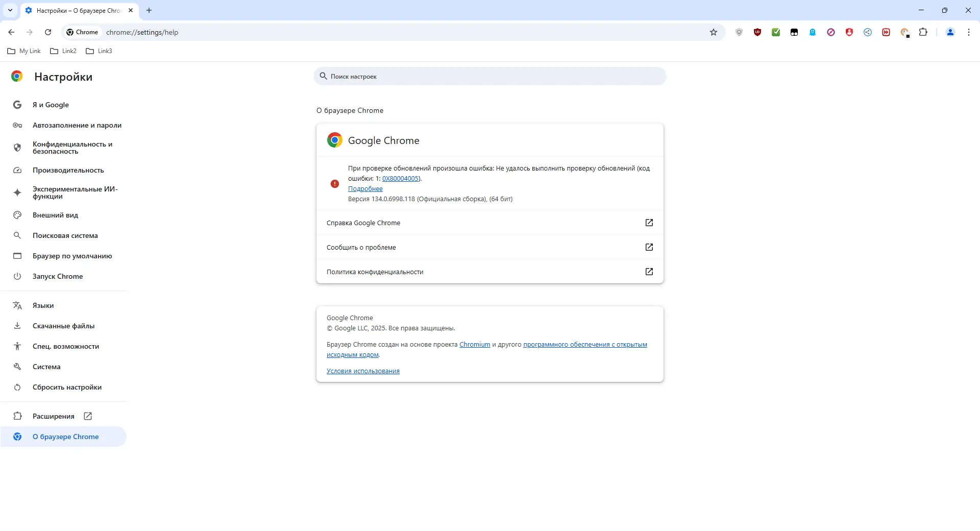
Task: Click the Chrome site info chip
Action: pos(82,32)
